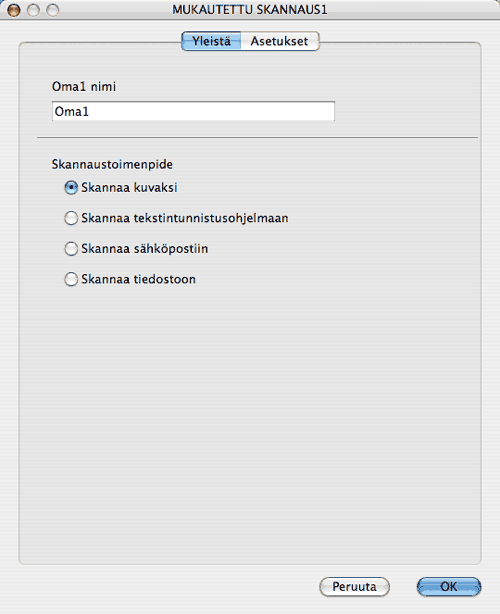Screen dimensions: 500x614
Task: Choose the Skannaa tiedostoon radio circle
Action: click(71, 279)
